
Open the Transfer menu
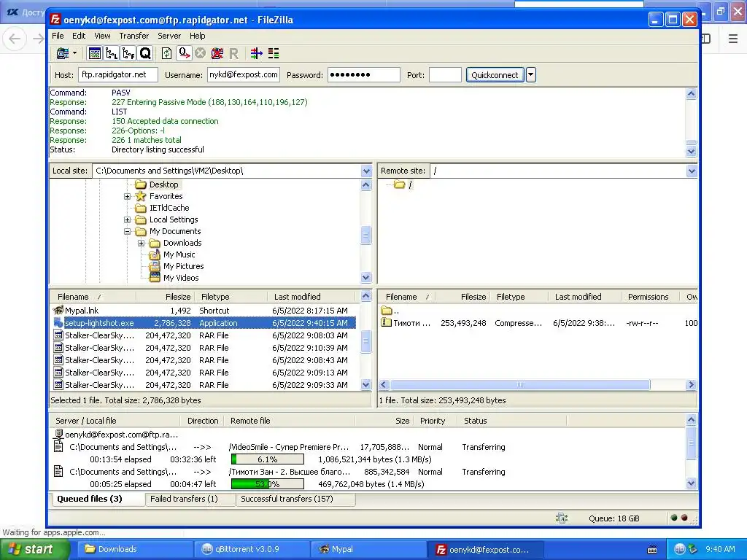134,36
